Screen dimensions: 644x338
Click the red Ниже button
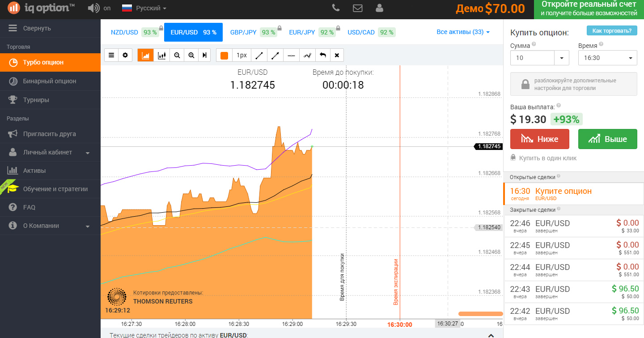click(x=540, y=139)
